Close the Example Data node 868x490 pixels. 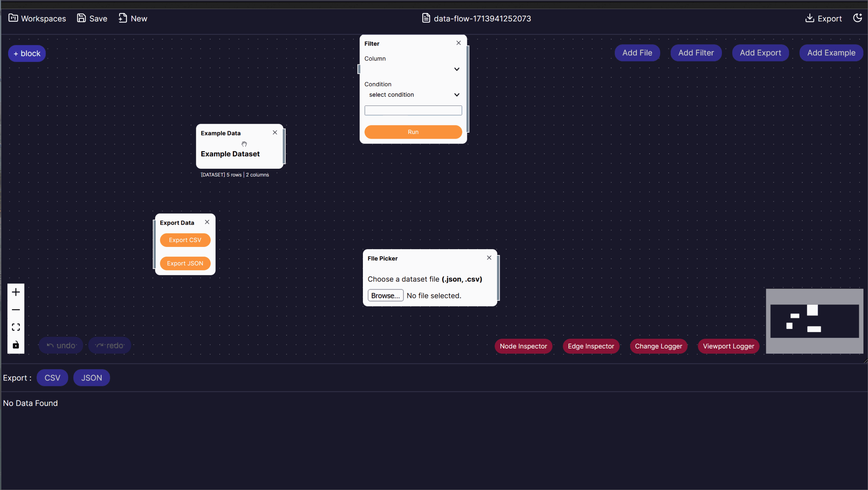275,133
